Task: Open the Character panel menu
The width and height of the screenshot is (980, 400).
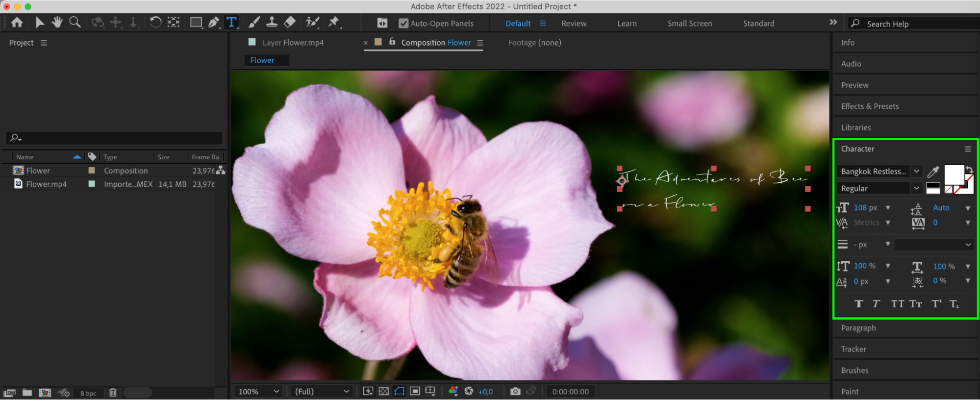Action: [x=968, y=149]
